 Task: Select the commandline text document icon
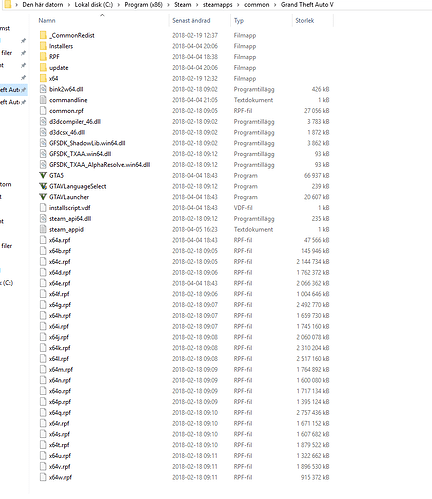[x=43, y=100]
